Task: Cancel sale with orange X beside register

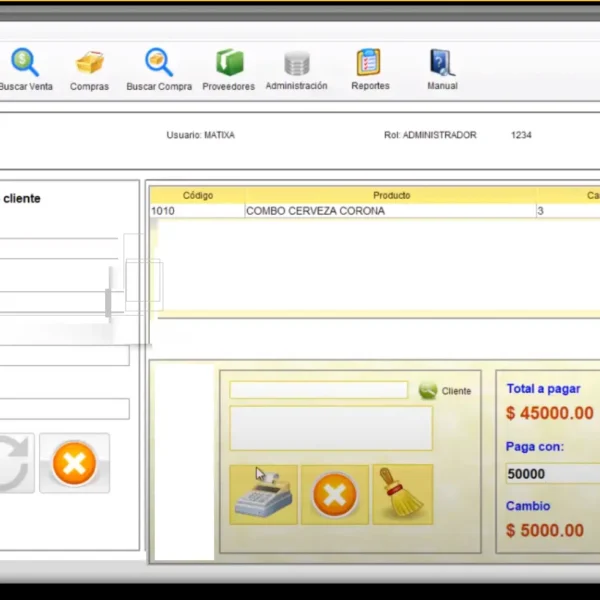Action: (334, 494)
